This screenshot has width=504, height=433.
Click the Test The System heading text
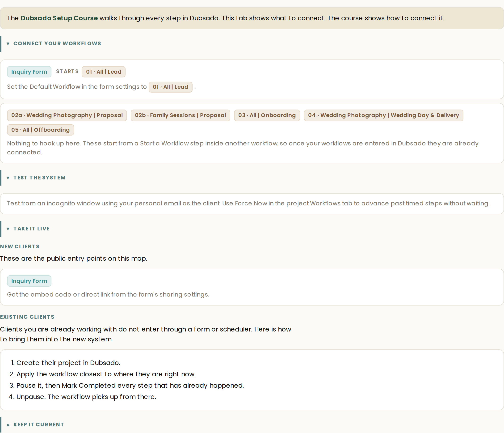point(39,178)
